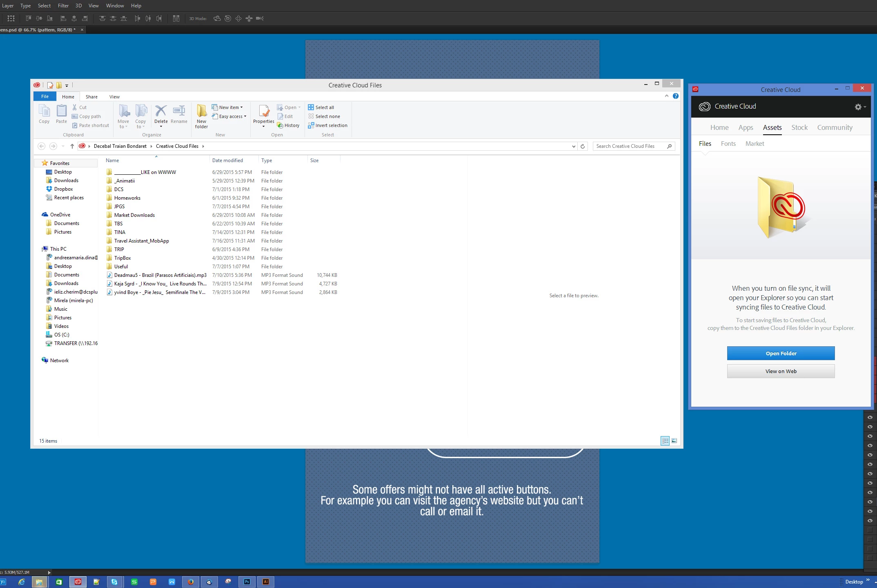Click the View on Web button
This screenshot has height=588, width=877.
(781, 371)
